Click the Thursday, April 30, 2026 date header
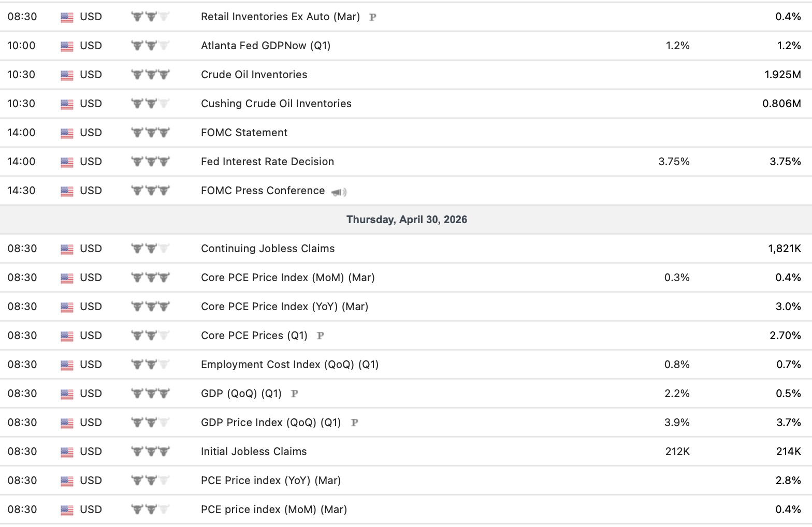The height and width of the screenshot is (527, 812). point(407,219)
